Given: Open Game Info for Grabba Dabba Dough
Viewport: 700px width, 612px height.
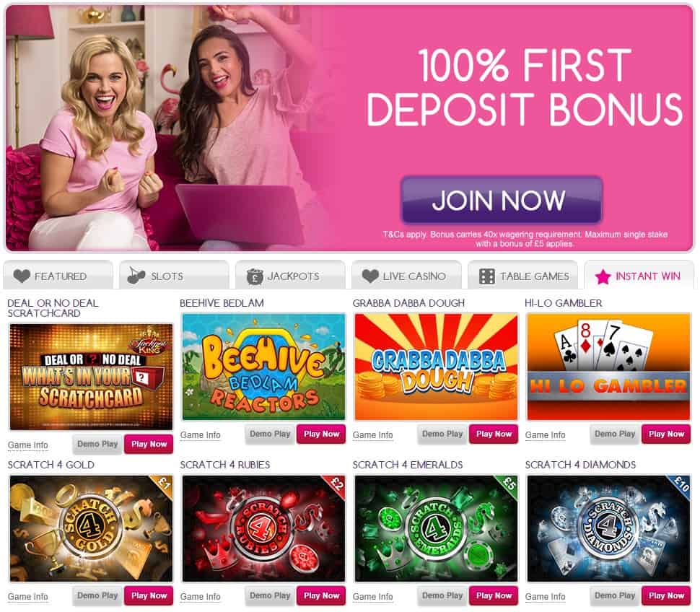Looking at the screenshot, I should (373, 434).
